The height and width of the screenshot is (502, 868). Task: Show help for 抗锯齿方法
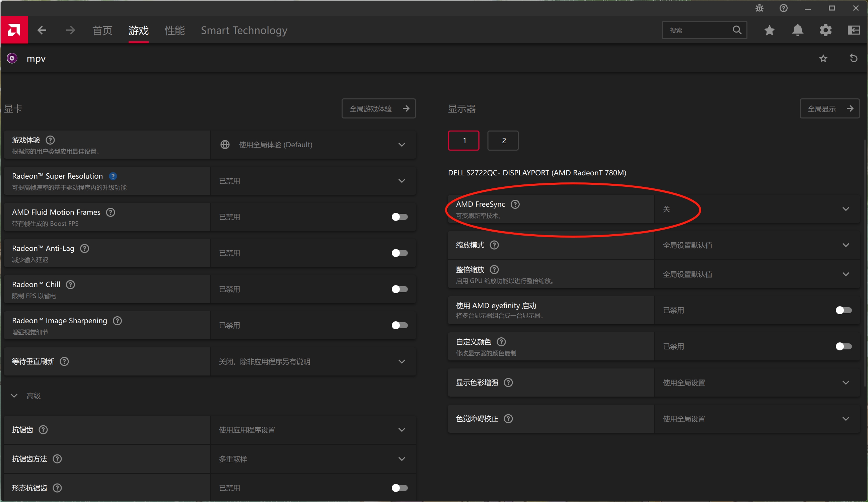coord(58,459)
